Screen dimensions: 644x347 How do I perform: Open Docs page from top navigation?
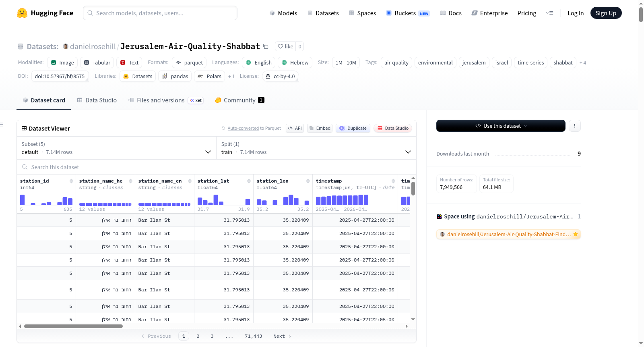[x=451, y=13]
